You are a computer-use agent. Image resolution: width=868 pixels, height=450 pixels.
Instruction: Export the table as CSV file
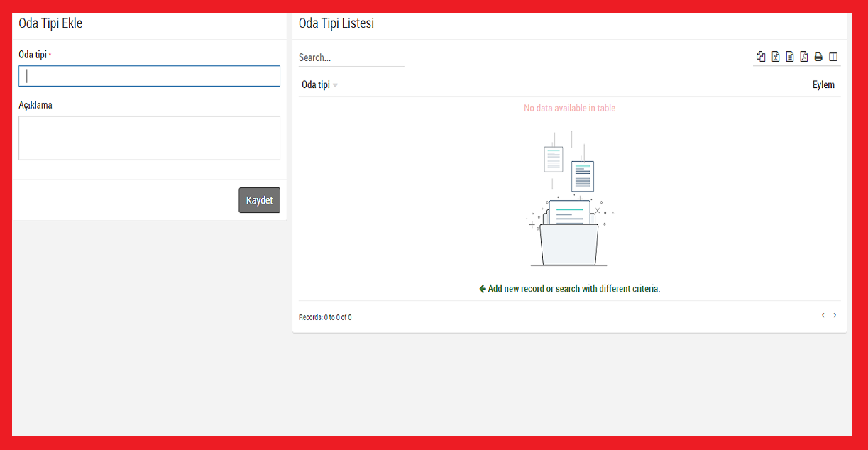(x=790, y=57)
